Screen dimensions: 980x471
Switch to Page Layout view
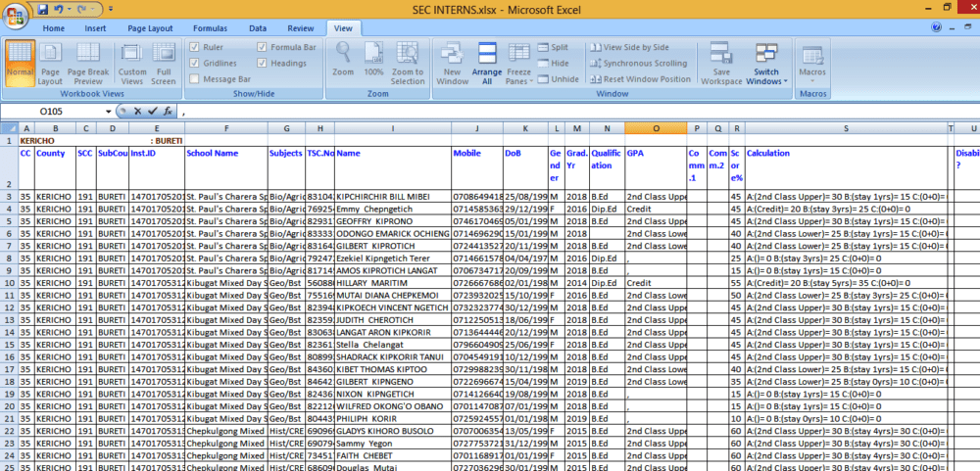pyautogui.click(x=50, y=63)
